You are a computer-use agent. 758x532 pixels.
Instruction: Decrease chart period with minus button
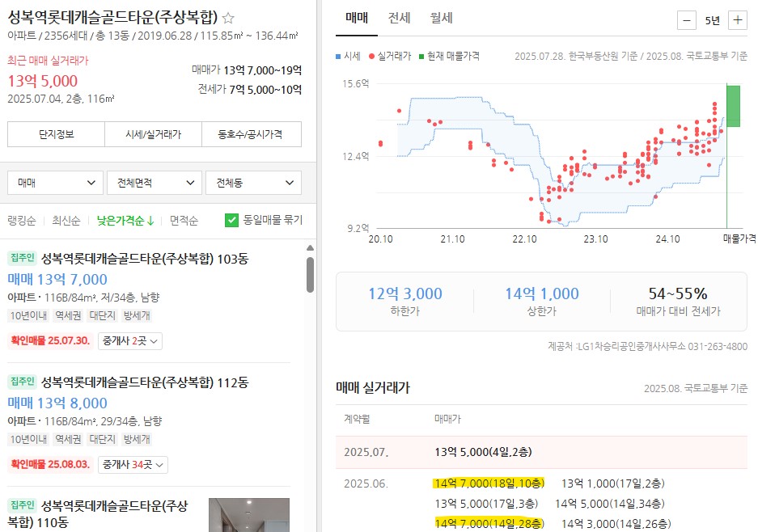tap(687, 20)
